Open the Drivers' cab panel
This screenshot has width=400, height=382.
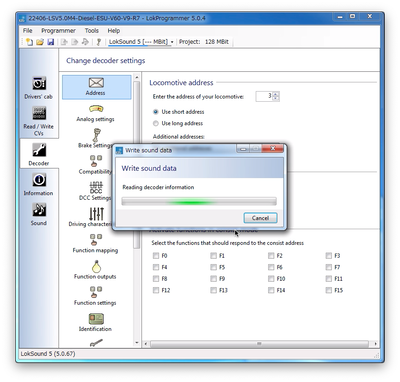39,88
